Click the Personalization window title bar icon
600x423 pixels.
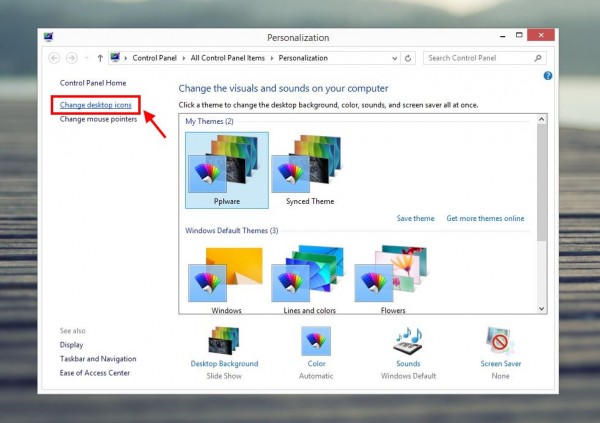coord(49,37)
